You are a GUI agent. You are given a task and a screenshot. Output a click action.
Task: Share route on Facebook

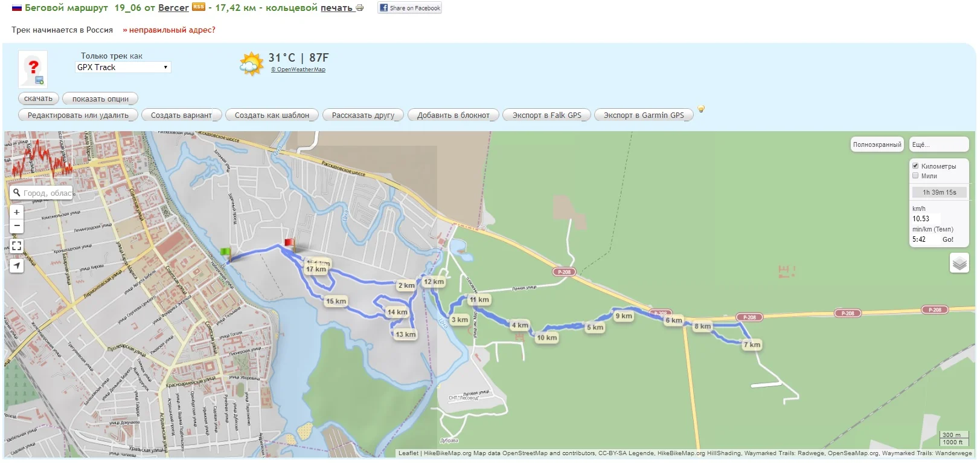(x=410, y=8)
